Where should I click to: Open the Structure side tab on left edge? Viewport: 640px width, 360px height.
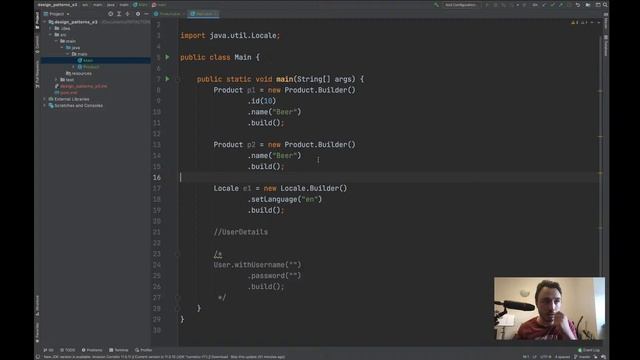(x=37, y=305)
